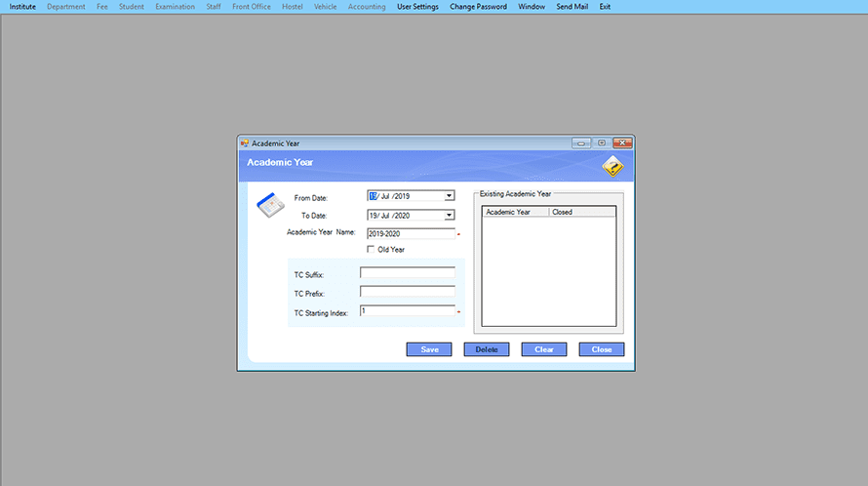Choose Send Mail from menu bar
868x486 pixels.
pos(572,7)
